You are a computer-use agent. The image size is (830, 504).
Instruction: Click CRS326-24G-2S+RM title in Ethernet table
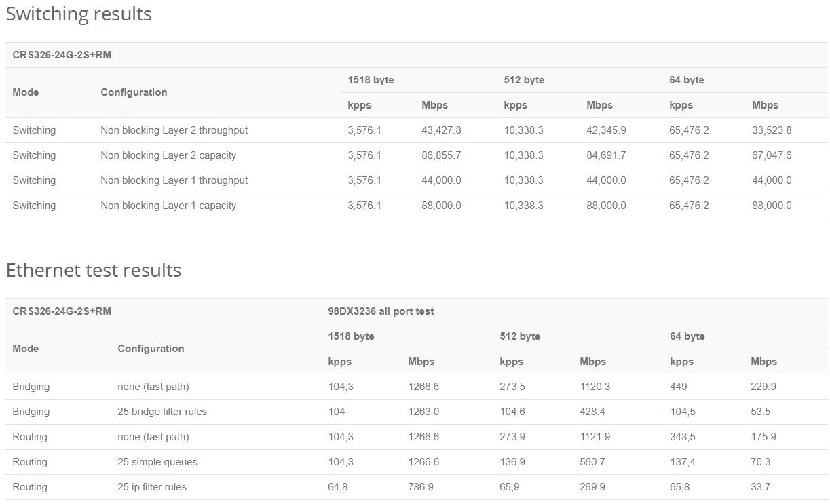(x=62, y=311)
